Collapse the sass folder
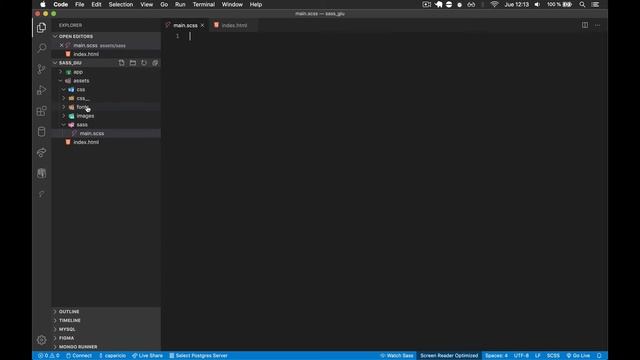This screenshot has width=640, height=360. tap(82, 124)
